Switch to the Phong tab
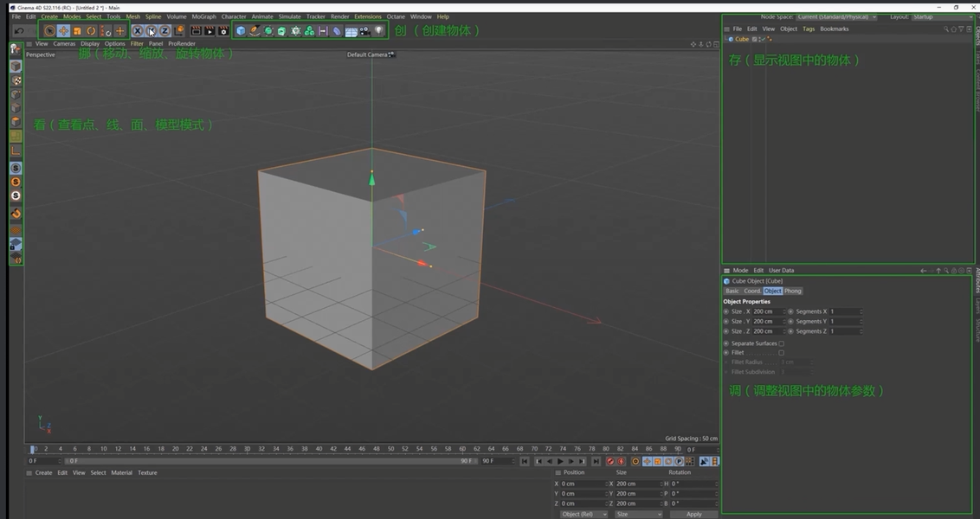980x519 pixels. tap(792, 291)
